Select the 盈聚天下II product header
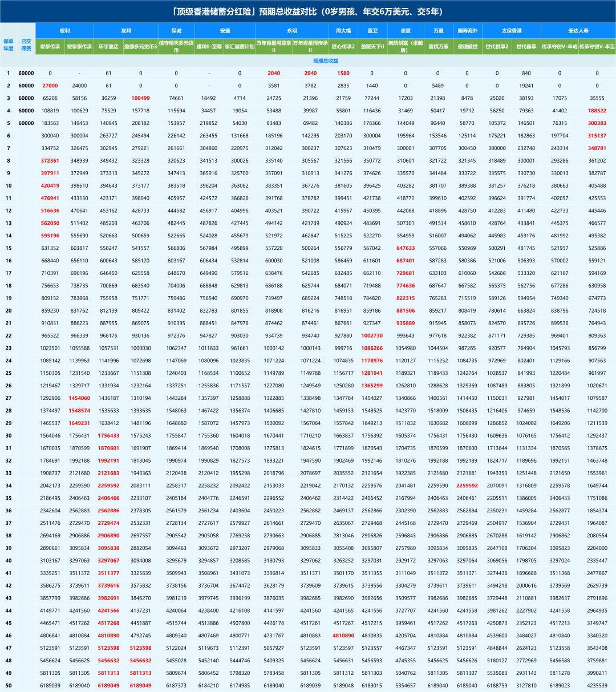 click(x=372, y=46)
